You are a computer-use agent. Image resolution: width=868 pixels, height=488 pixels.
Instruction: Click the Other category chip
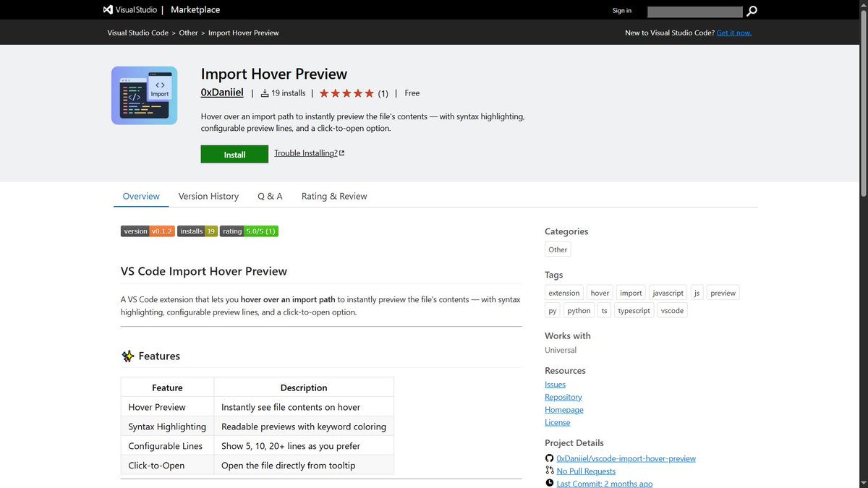click(558, 249)
